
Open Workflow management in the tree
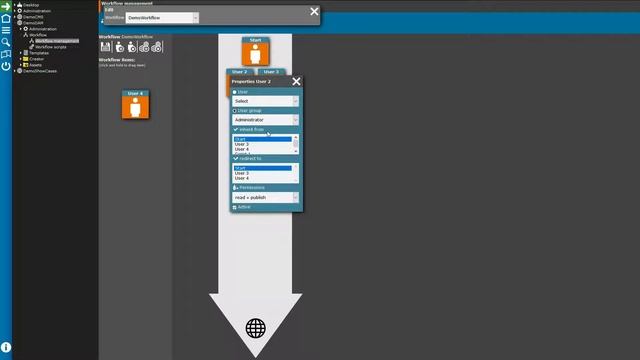[x=57, y=41]
